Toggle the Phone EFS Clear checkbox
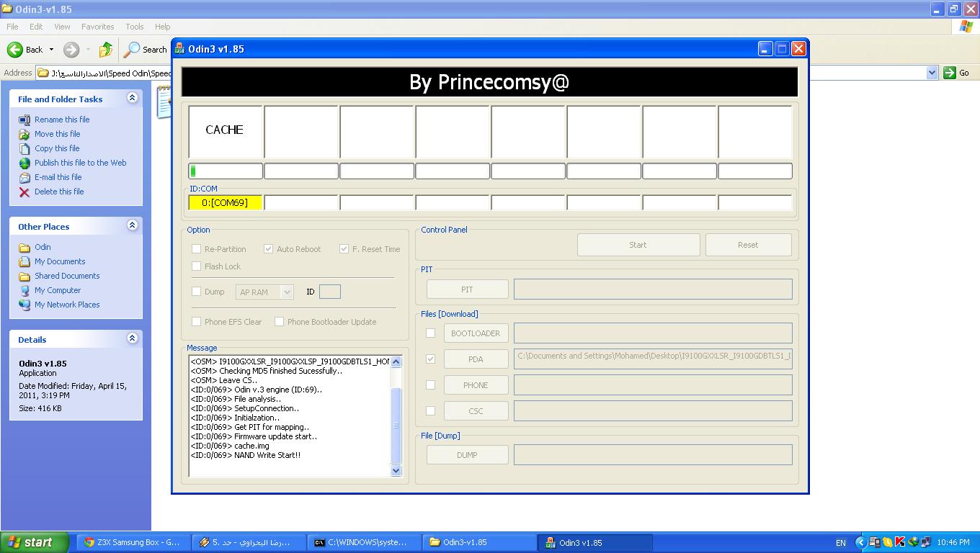Image resolution: width=980 pixels, height=553 pixels. 196,322
